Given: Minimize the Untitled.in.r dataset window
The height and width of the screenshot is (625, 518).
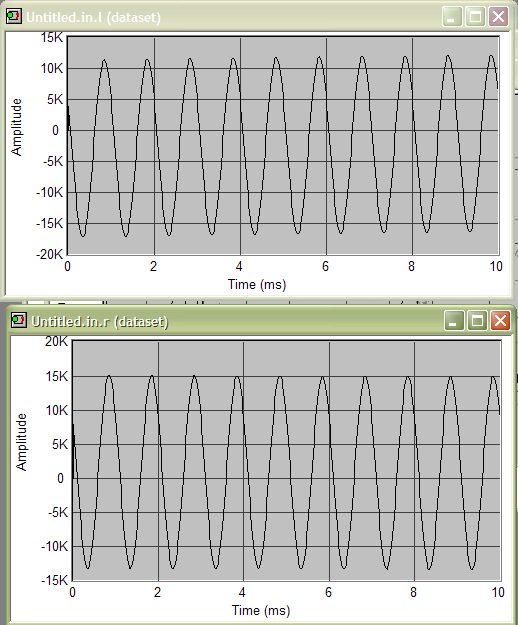Looking at the screenshot, I should 454,320.
